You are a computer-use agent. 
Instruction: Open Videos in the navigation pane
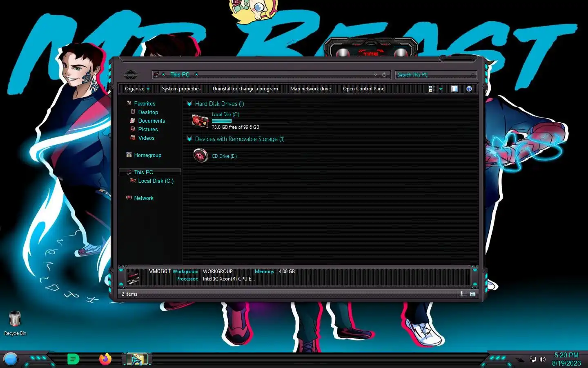146,138
